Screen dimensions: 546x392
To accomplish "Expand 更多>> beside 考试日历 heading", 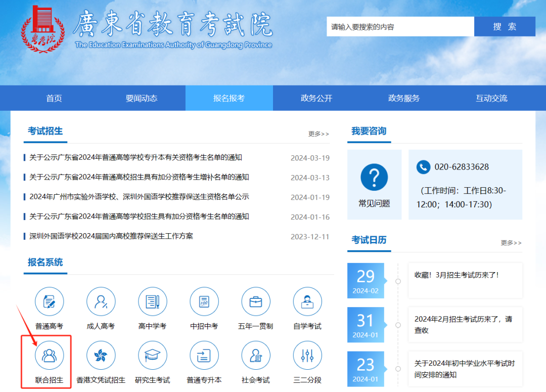I will (511, 243).
